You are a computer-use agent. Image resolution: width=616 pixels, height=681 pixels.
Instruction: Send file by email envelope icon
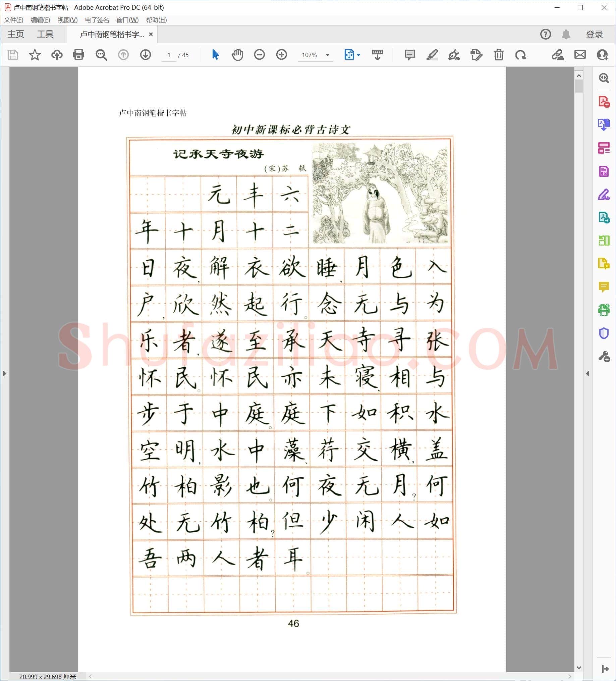(x=580, y=54)
